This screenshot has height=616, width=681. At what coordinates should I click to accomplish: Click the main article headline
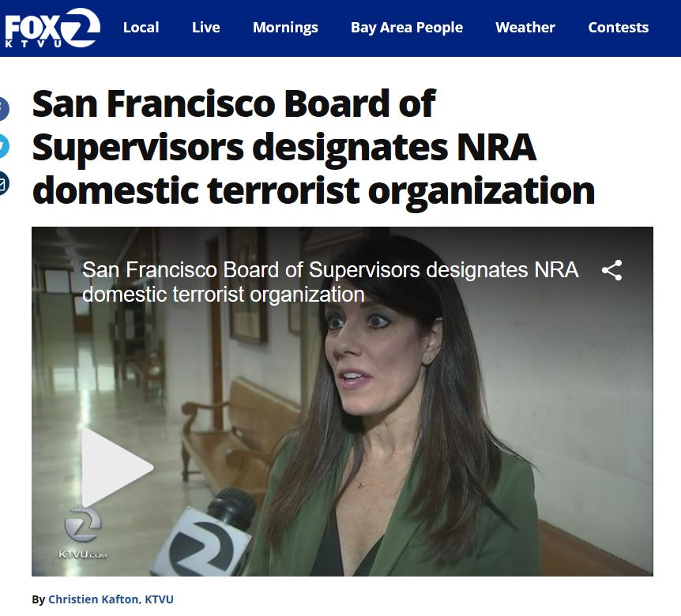point(313,147)
